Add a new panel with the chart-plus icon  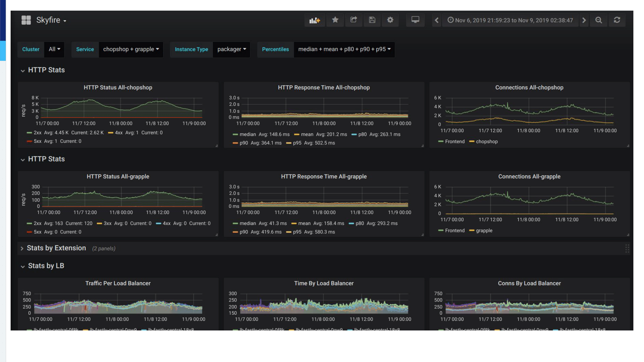click(315, 20)
